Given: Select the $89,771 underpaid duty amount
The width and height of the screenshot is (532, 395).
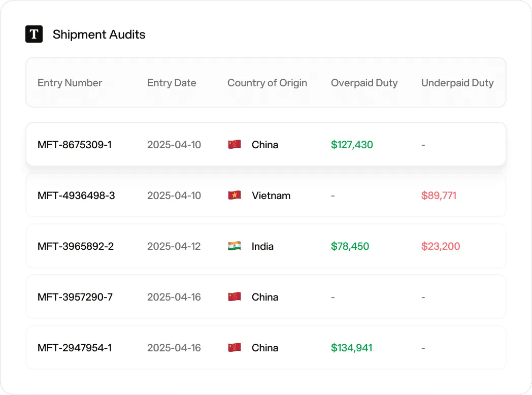Looking at the screenshot, I should pyautogui.click(x=439, y=195).
